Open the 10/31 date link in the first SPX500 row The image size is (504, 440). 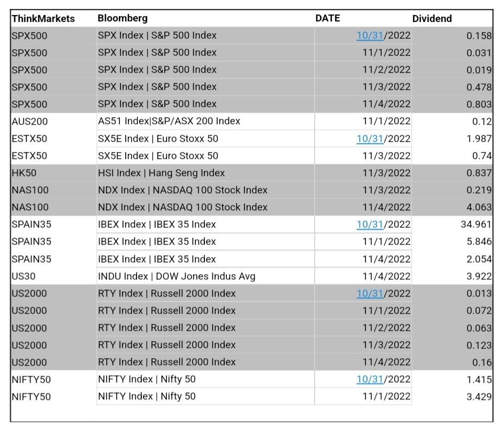click(370, 35)
